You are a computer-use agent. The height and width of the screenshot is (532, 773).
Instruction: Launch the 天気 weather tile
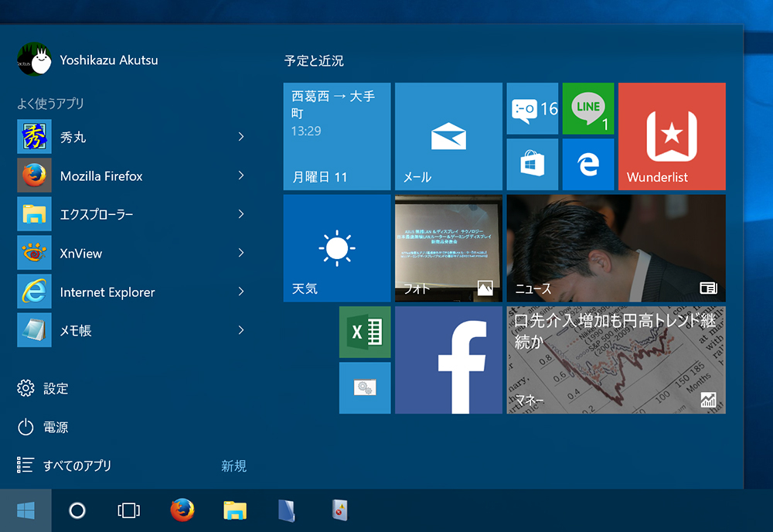click(x=337, y=247)
